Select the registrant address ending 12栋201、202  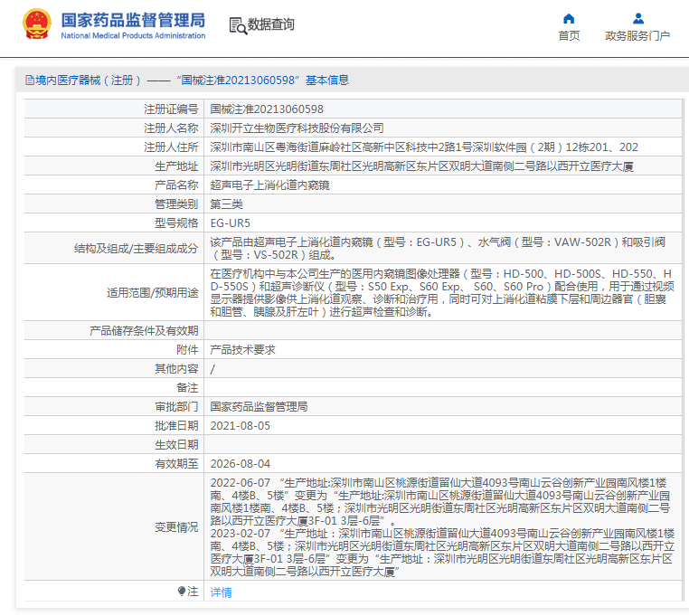(424, 147)
